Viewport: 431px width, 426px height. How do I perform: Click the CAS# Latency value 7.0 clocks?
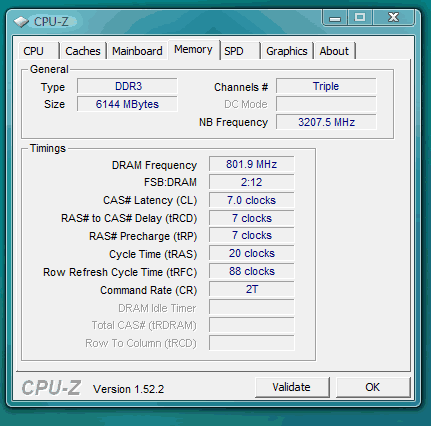252,200
